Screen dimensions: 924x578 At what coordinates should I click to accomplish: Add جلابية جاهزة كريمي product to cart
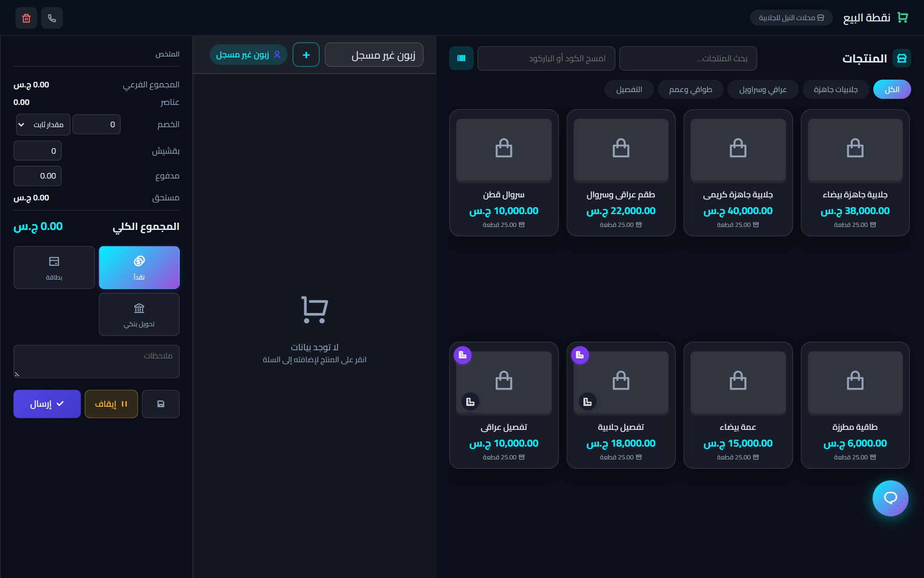coord(738,173)
